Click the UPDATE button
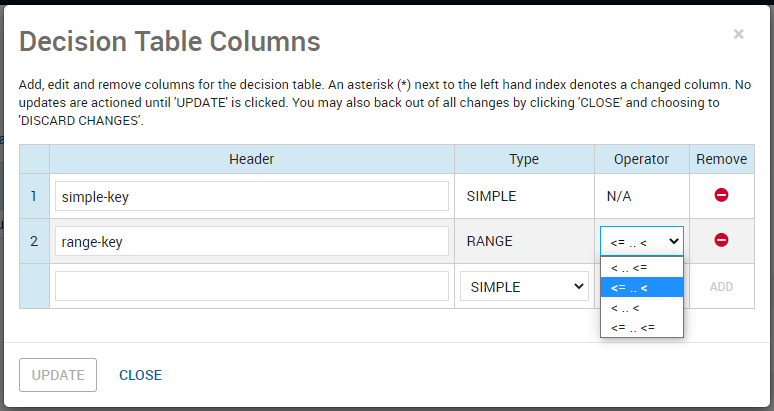Screen dimensions: 774x411 pyautogui.click(x=58, y=375)
